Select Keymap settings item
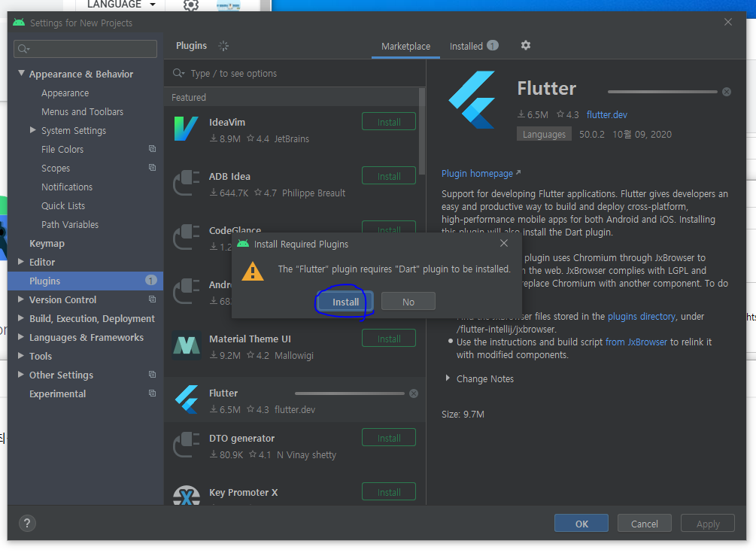The image size is (756, 556). point(47,244)
